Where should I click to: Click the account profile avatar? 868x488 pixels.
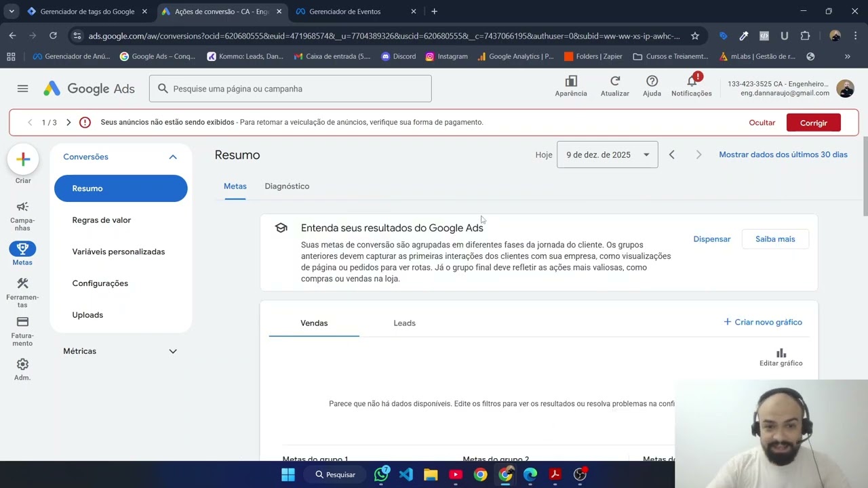845,89
